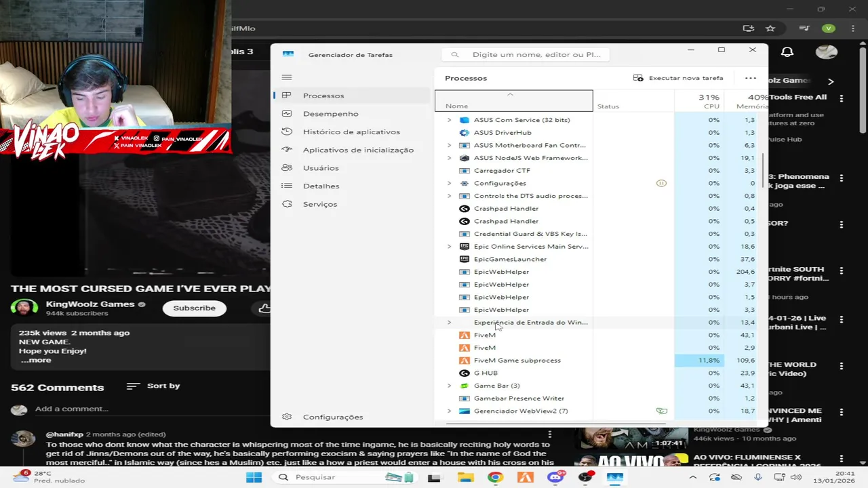Click efficiency leaf icon on Gerenciador WebView2

coord(661,411)
